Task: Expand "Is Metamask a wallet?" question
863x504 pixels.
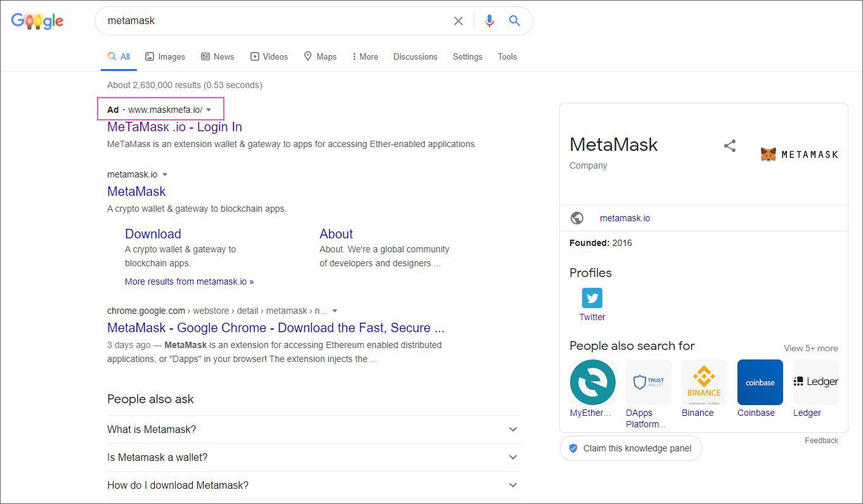Action: coord(314,457)
